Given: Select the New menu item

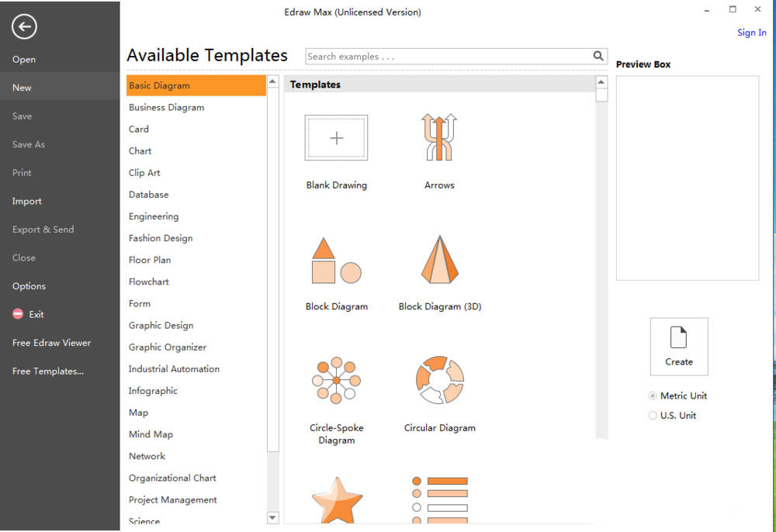Looking at the screenshot, I should (60, 88).
